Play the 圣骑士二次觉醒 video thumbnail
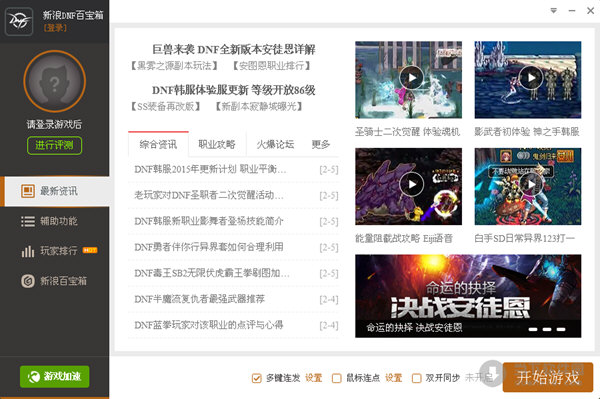Image resolution: width=600 pixels, height=399 pixels. pos(408,80)
